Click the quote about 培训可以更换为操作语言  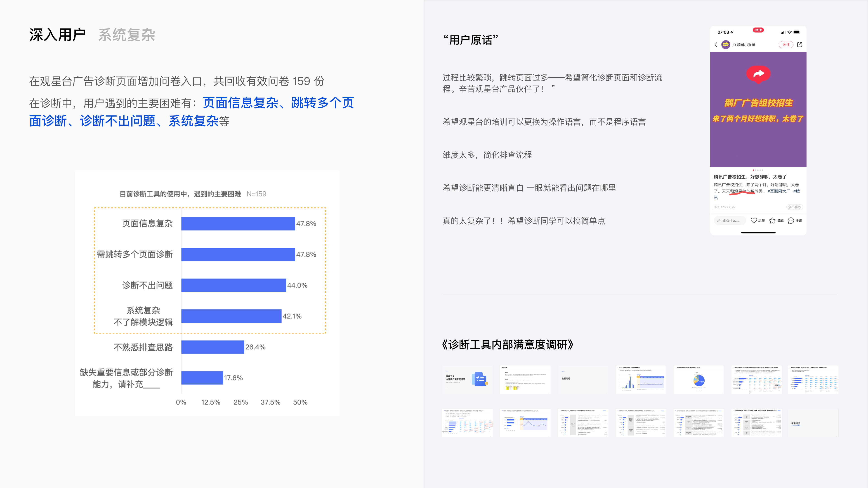click(x=544, y=122)
